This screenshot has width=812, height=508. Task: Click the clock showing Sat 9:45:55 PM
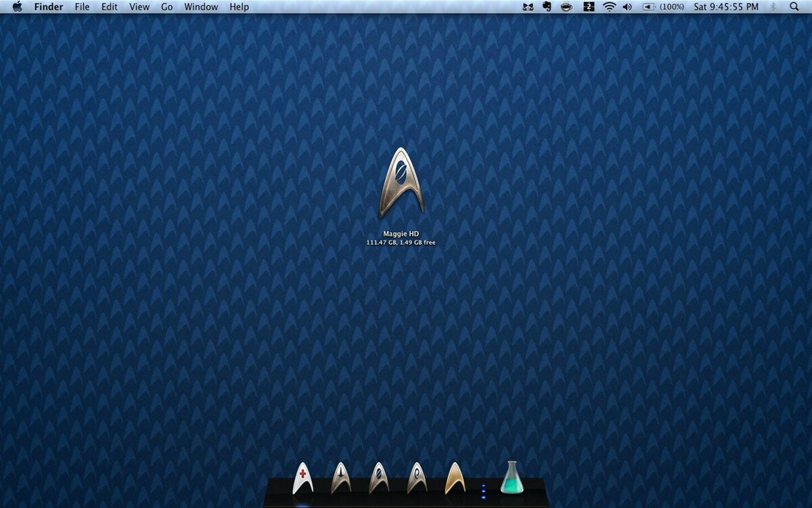click(726, 7)
